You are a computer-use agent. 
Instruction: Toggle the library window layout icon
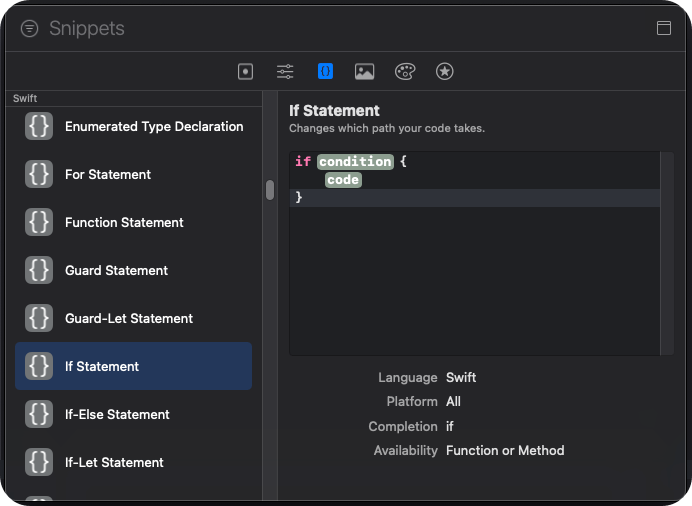coord(664,28)
